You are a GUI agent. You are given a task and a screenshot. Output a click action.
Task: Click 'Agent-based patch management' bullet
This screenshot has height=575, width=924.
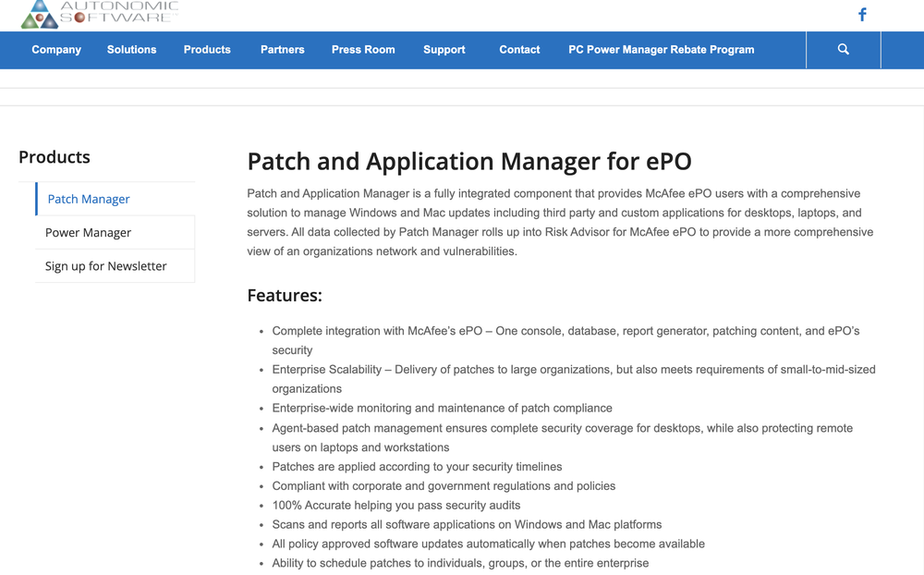pyautogui.click(x=562, y=437)
